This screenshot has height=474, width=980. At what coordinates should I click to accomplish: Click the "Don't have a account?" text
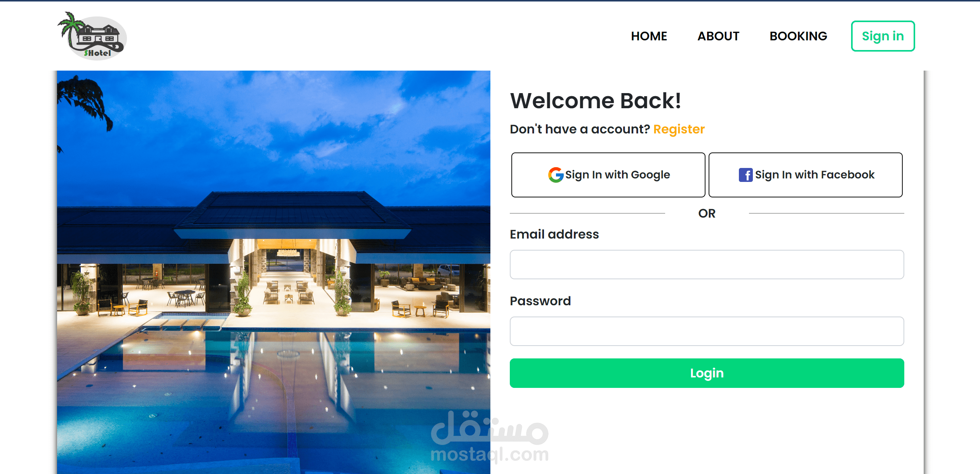tap(580, 129)
